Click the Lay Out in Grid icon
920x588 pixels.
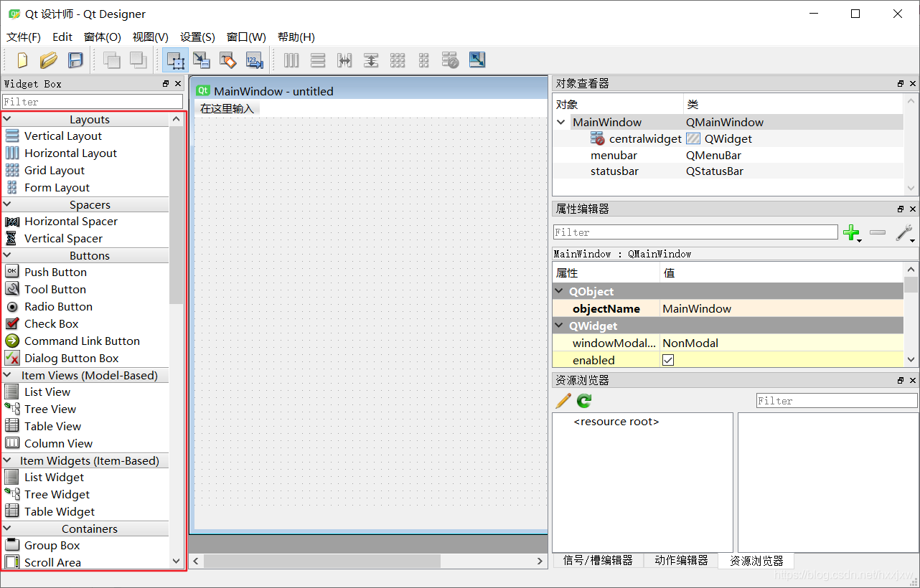coord(398,60)
